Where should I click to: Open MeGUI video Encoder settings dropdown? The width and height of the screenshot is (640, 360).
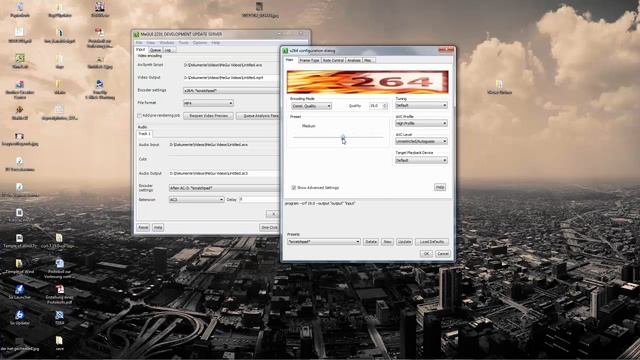[231, 91]
